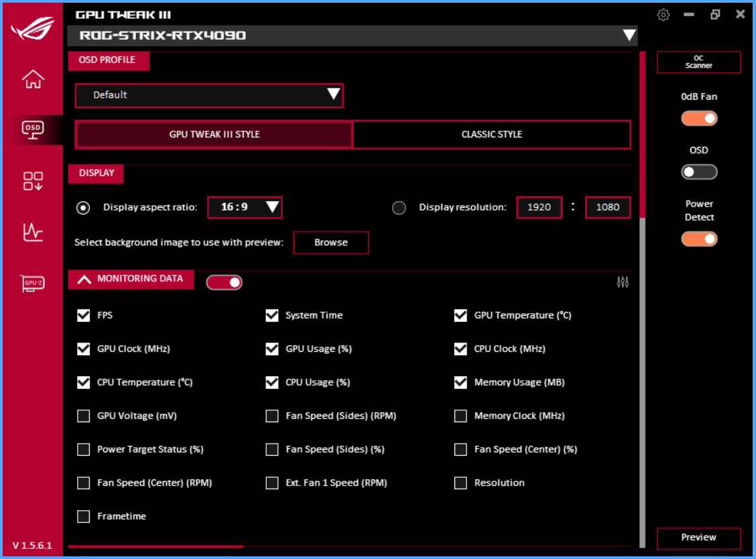Select the Display aspect ratio radio button
Viewport: 756px width, 559px height.
83,208
